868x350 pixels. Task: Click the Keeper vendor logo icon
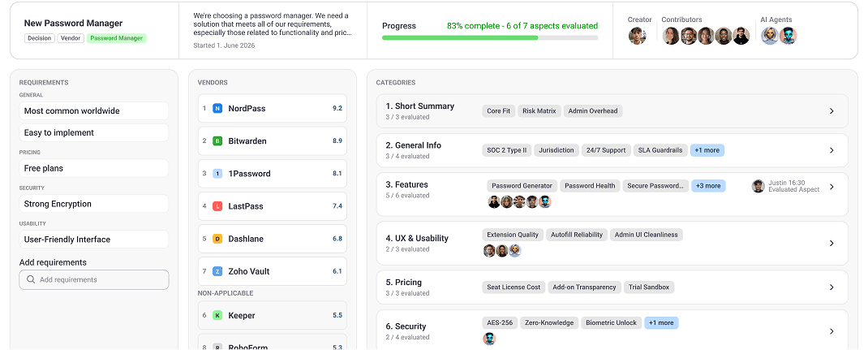pyautogui.click(x=217, y=316)
